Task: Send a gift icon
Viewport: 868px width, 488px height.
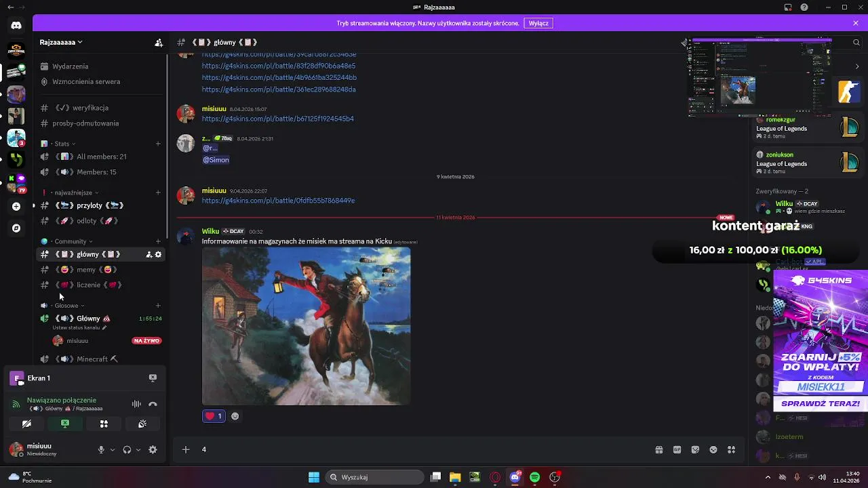Action: click(x=658, y=449)
